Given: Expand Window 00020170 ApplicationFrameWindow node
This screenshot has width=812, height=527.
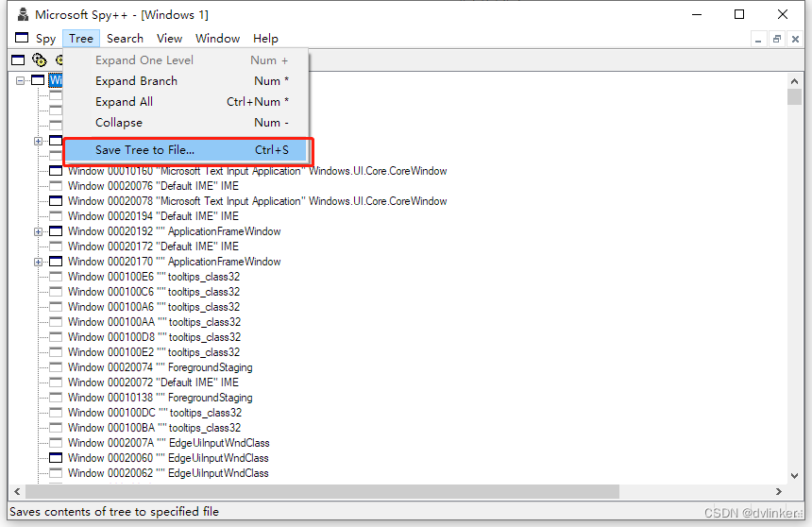Looking at the screenshot, I should coord(39,262).
